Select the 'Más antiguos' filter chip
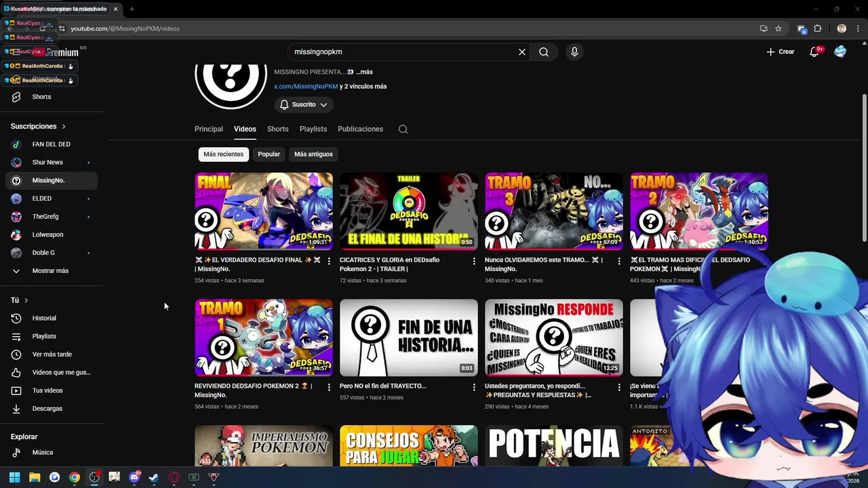This screenshot has height=488, width=868. (313, 154)
